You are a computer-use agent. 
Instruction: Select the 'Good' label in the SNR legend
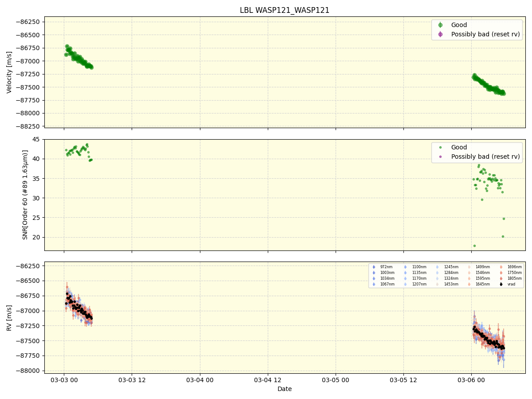pyautogui.click(x=459, y=147)
